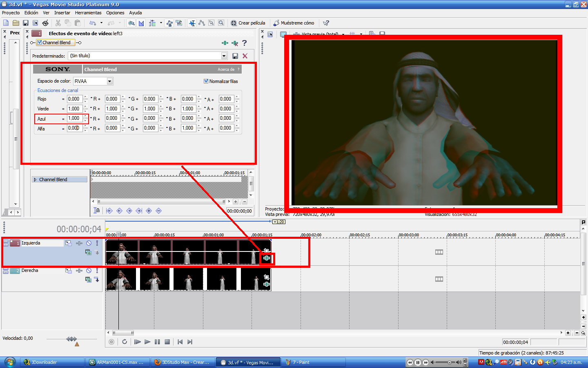Open the Proyecto menu
The width and height of the screenshot is (588, 368).
click(x=11, y=13)
